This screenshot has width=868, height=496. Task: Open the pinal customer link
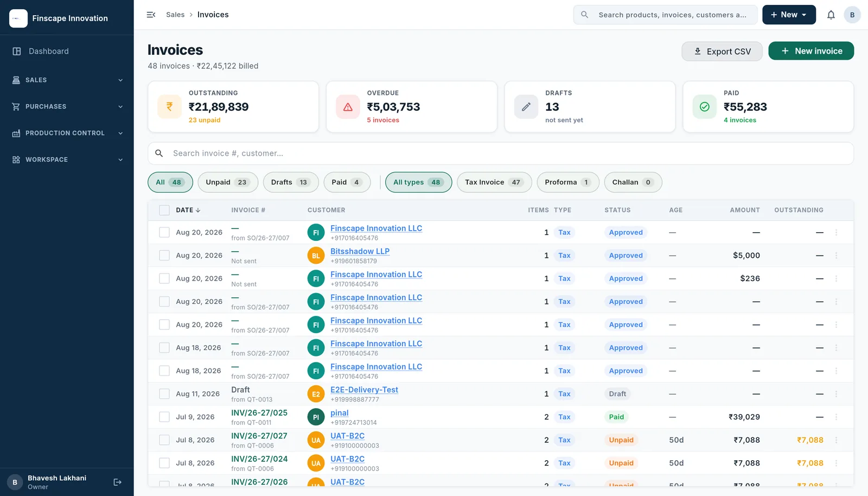(340, 413)
